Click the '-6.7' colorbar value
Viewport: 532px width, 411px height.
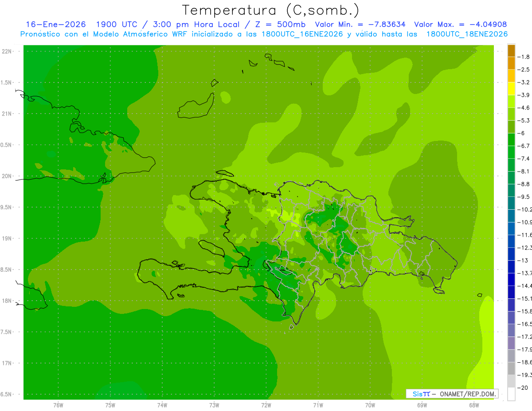pos(524,146)
